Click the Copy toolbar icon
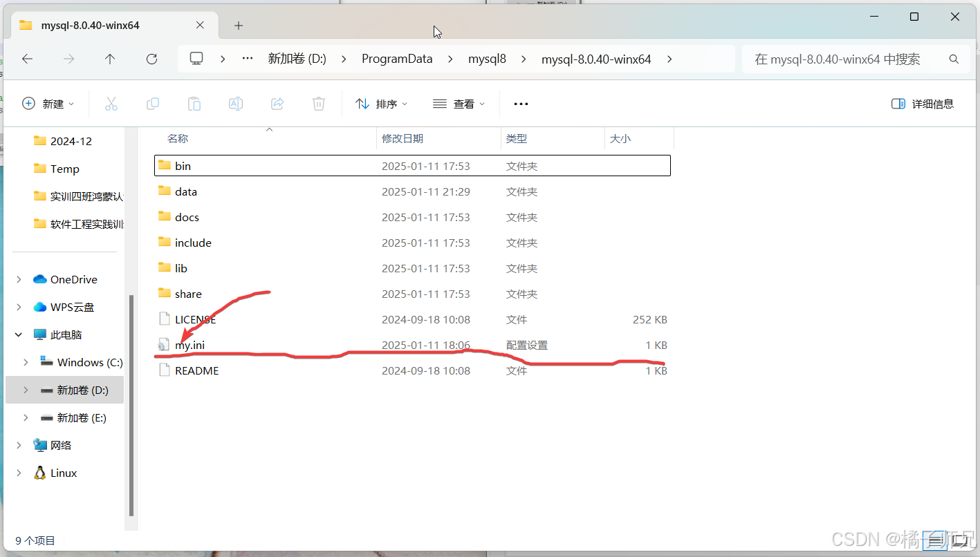The width and height of the screenshot is (980, 557). coord(153,104)
